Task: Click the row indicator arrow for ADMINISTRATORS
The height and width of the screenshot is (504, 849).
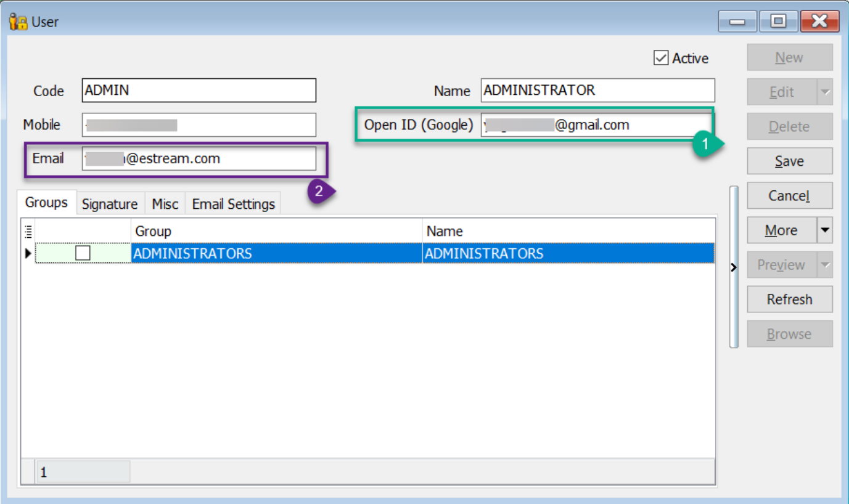Action: click(28, 253)
